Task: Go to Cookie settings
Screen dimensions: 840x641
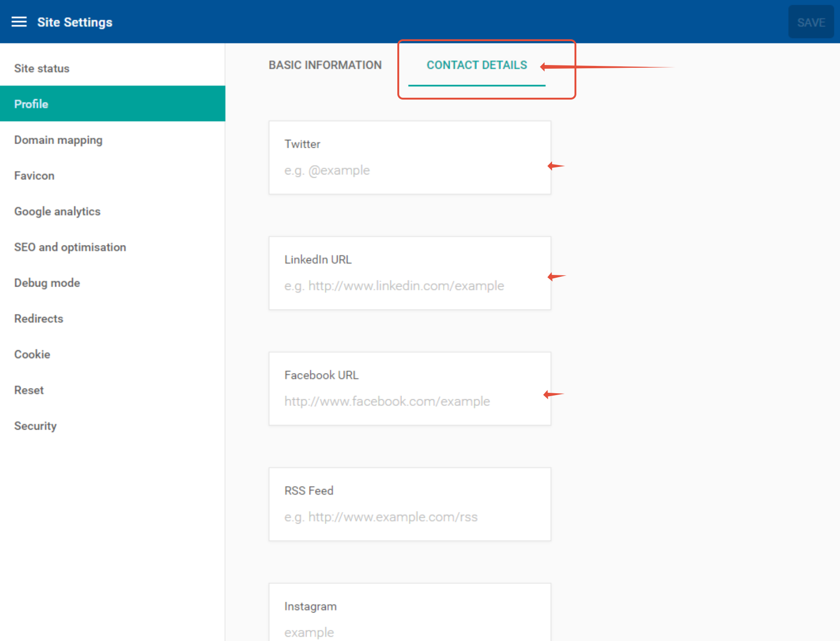Action: click(113, 354)
